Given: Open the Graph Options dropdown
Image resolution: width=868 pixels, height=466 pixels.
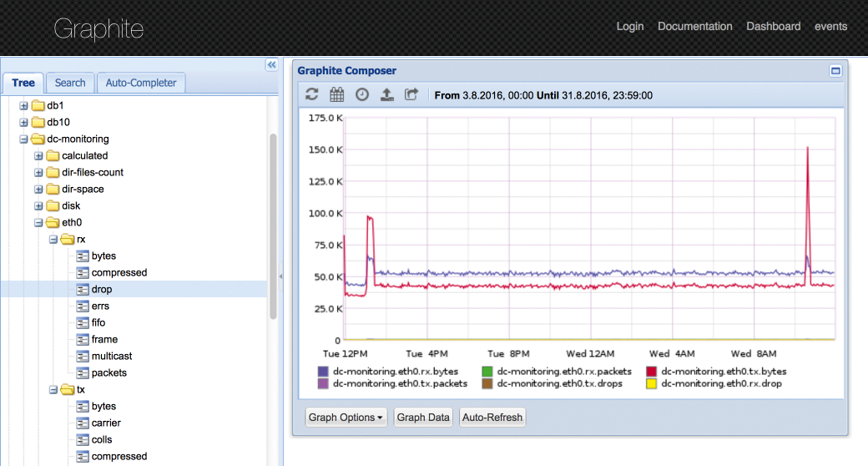Looking at the screenshot, I should (346, 418).
